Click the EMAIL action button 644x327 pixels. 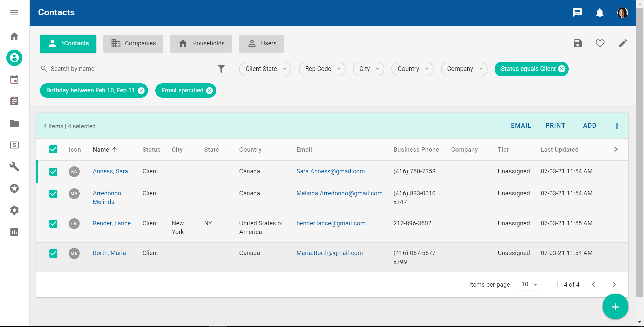pyautogui.click(x=521, y=126)
